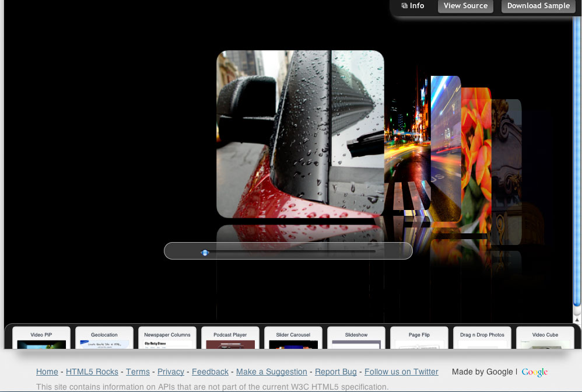The height and width of the screenshot is (392, 582).
Task: Open the Drag n Drop Photos demo
Action: (482, 338)
